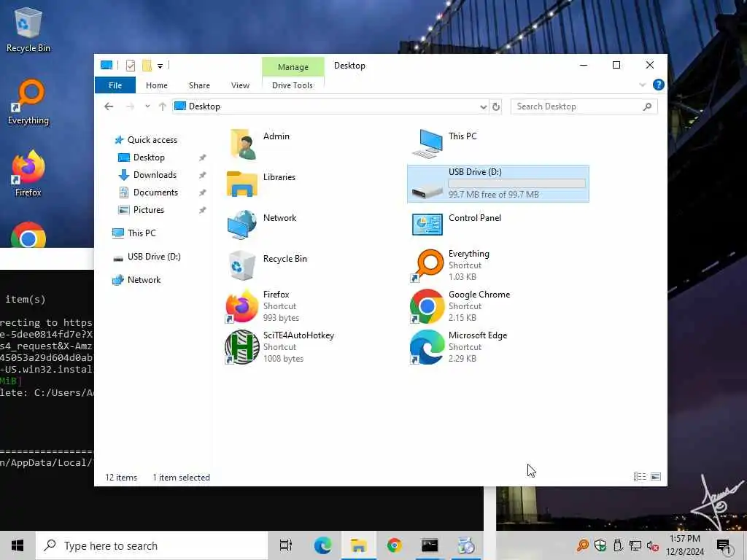Image resolution: width=747 pixels, height=560 pixels.
Task: Open Task View from taskbar
Action: pyautogui.click(x=286, y=545)
